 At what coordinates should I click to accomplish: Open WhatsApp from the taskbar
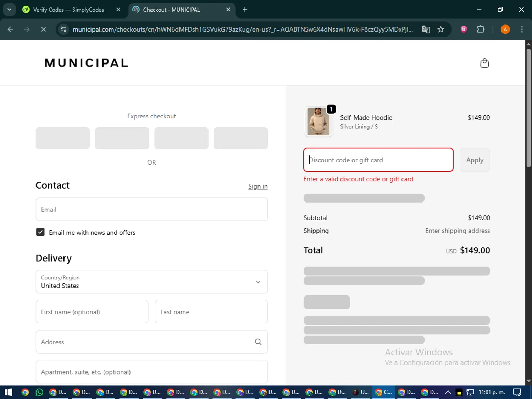[x=39, y=392]
